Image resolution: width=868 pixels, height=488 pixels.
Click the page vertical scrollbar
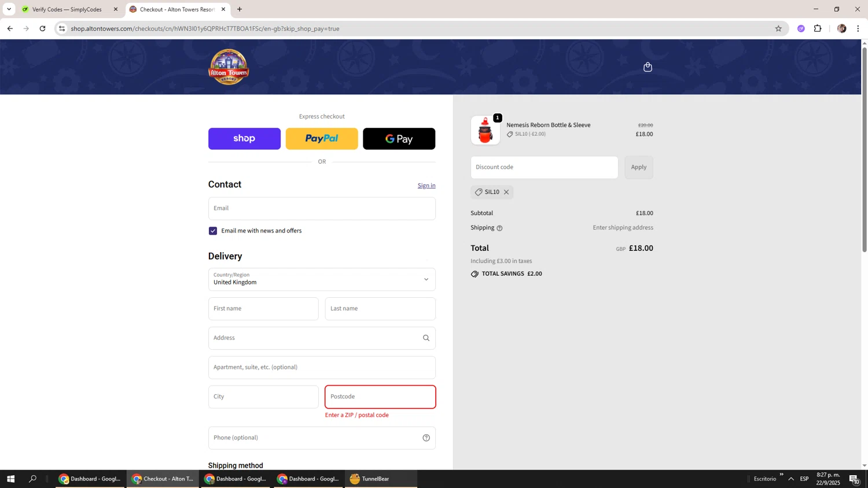click(865, 150)
